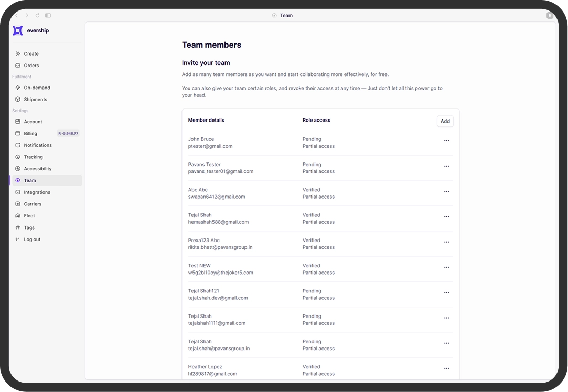Open Accessibility settings item

click(x=37, y=169)
